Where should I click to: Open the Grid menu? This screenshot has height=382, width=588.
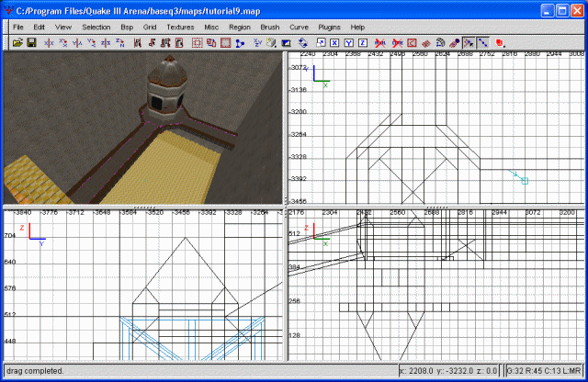point(150,27)
